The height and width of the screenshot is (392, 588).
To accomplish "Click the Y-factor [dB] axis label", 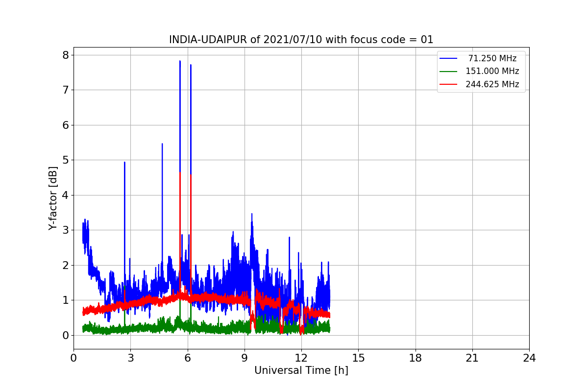I will [53, 198].
